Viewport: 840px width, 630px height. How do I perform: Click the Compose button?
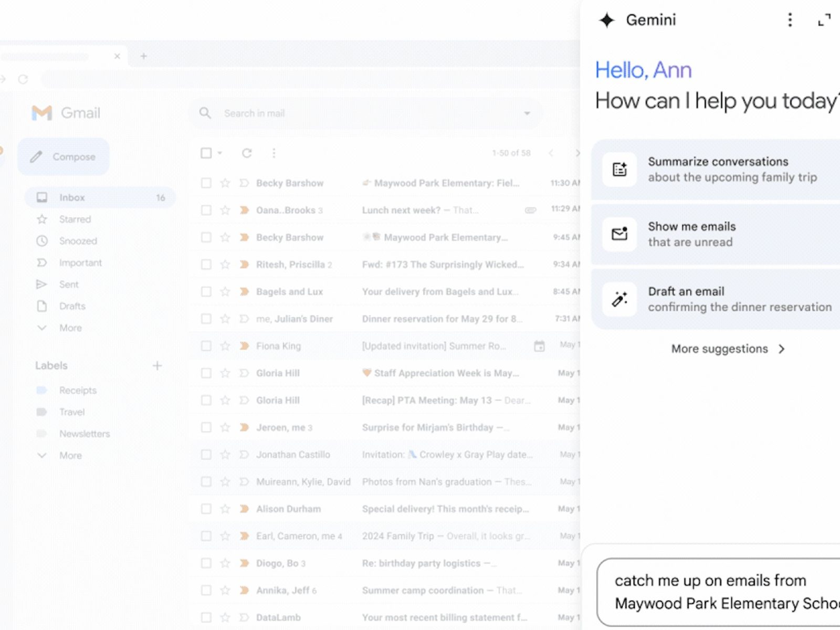point(64,157)
